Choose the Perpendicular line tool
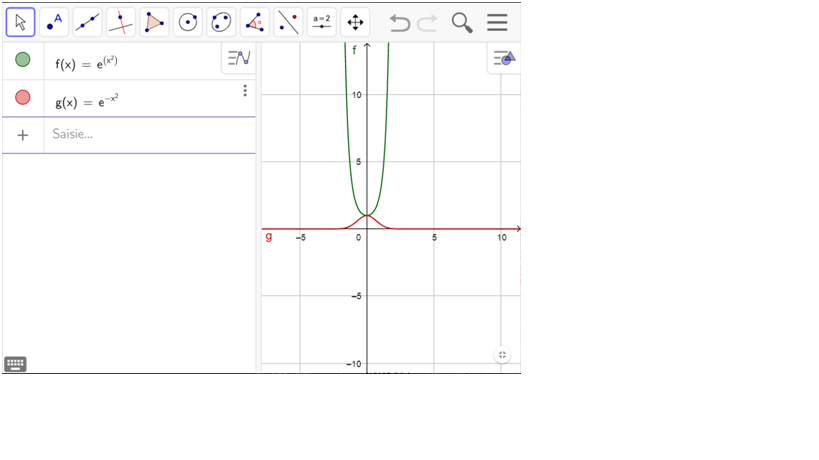This screenshot has width=819, height=460. click(x=121, y=22)
